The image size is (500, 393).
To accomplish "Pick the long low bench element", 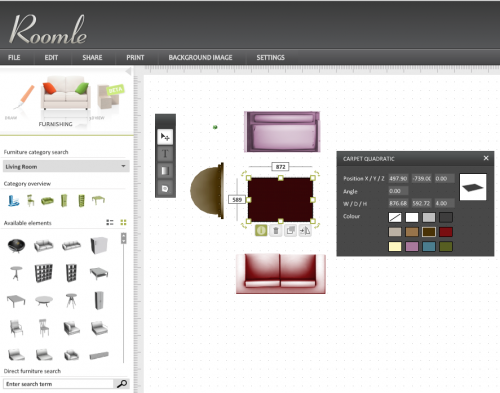I will pyautogui.click(x=99, y=355).
